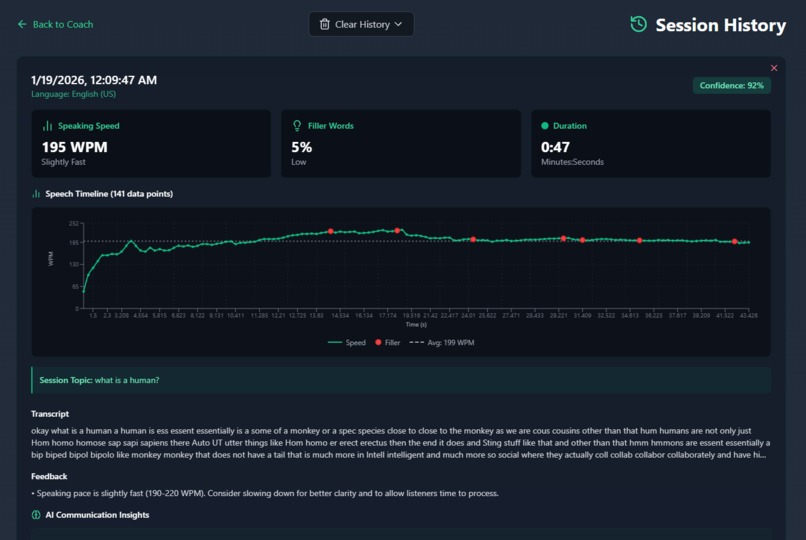Click the Feedback heading
806x540 pixels.
coord(49,476)
